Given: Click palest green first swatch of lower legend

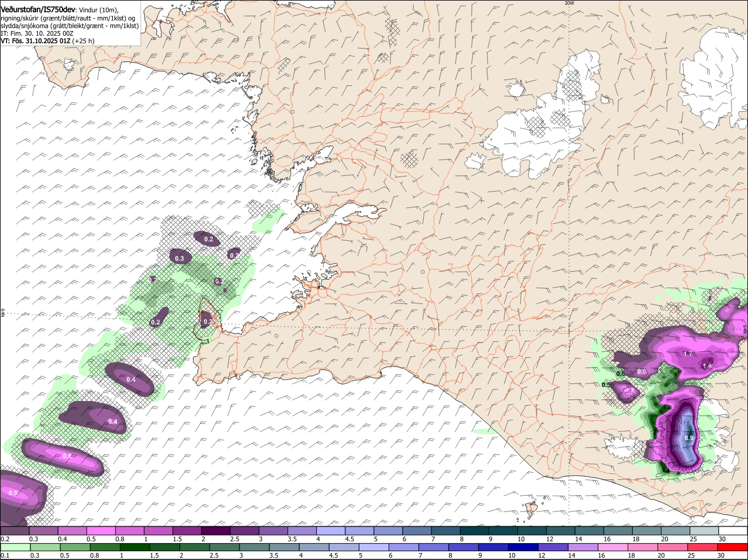Looking at the screenshot, I should tap(15, 547).
